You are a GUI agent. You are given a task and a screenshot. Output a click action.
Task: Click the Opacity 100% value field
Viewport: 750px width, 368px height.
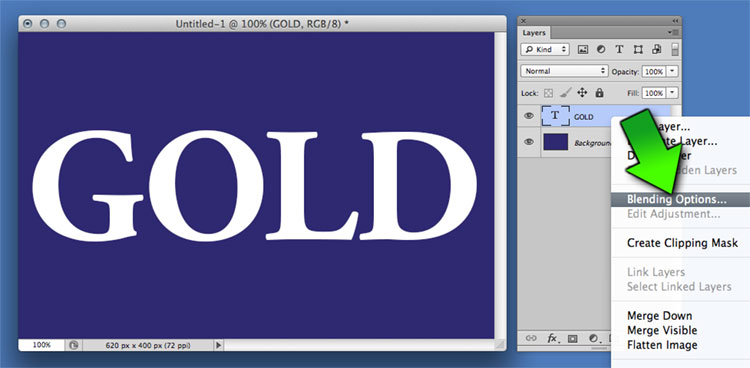pos(653,71)
